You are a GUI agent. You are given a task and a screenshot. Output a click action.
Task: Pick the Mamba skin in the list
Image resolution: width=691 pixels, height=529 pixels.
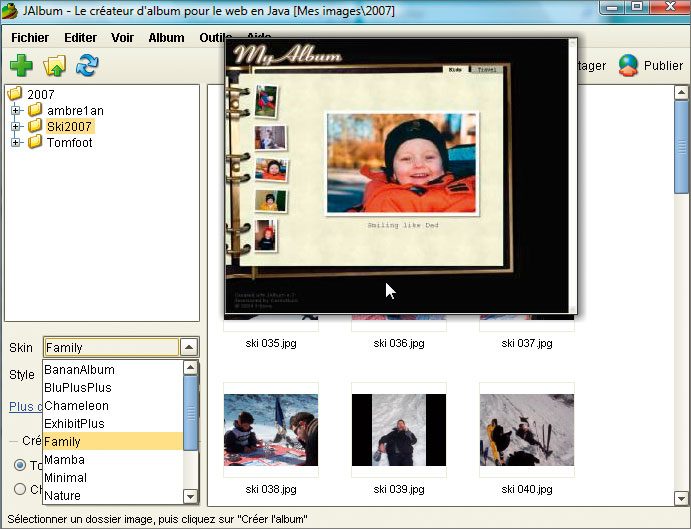click(x=63, y=460)
